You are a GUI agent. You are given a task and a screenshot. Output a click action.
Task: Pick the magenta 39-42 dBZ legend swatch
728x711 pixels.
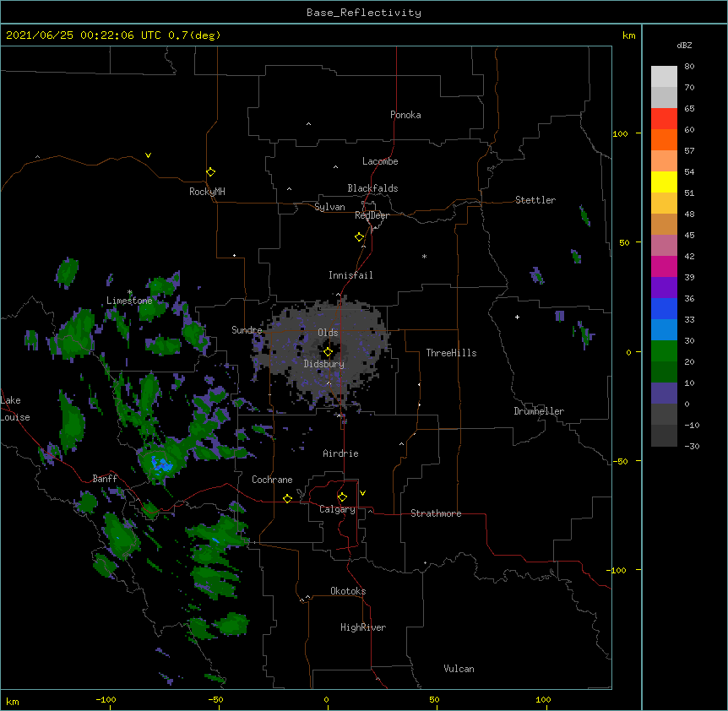(x=664, y=266)
